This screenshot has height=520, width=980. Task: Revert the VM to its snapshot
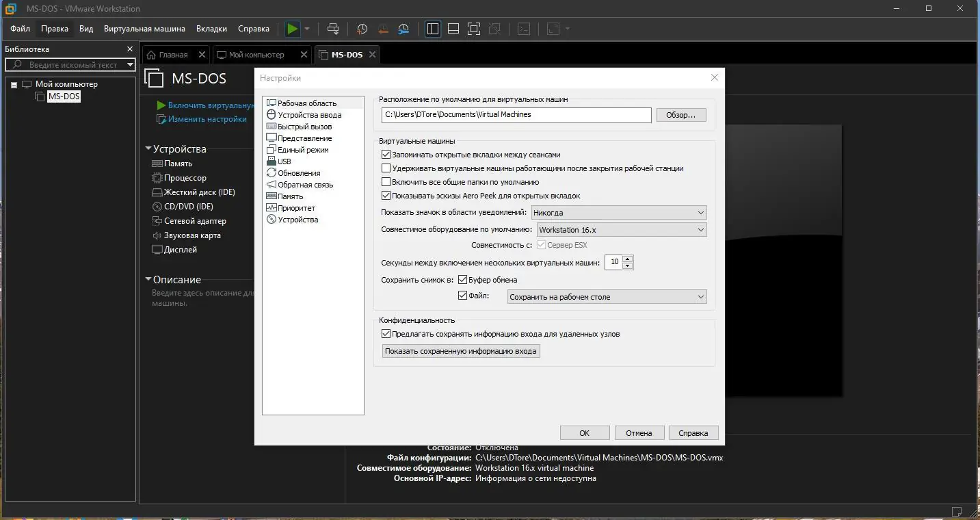click(383, 28)
